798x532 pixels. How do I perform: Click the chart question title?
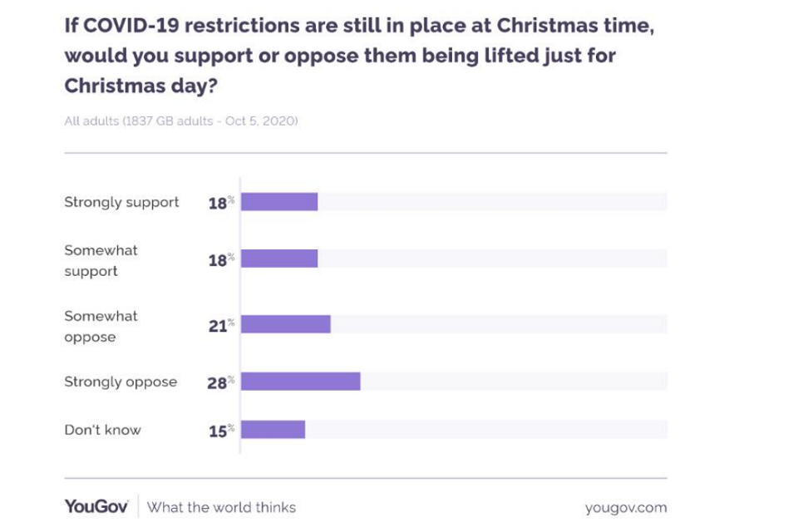pos(359,56)
